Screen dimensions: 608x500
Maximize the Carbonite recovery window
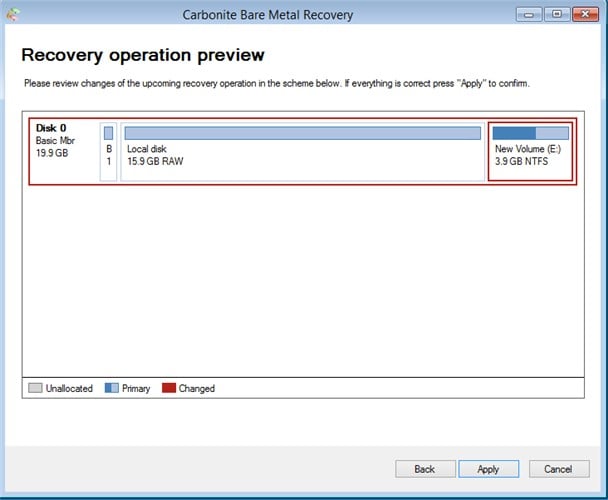[x=557, y=15]
